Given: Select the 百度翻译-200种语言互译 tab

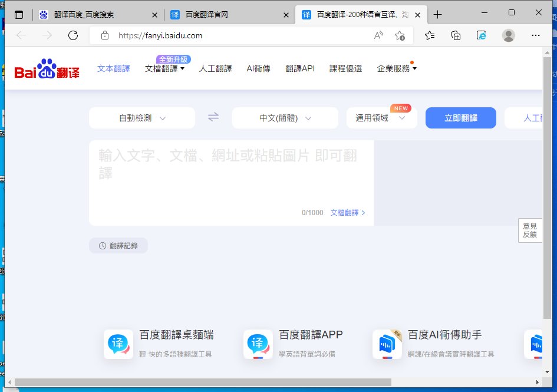Looking at the screenshot, I should click(x=361, y=15).
